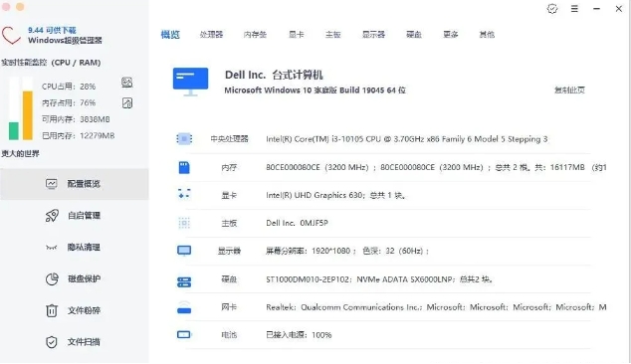Image resolution: width=631 pixels, height=364 pixels.
Task: Switch to the 概览 tab
Action: (x=170, y=35)
